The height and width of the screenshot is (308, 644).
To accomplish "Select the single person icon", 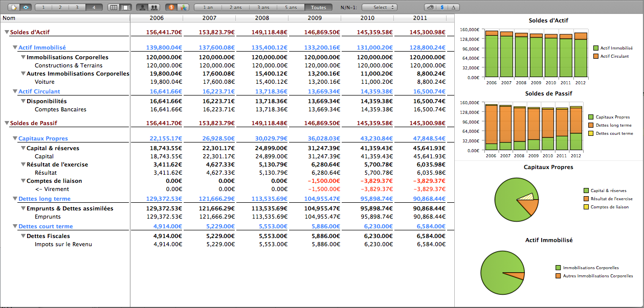I will [x=142, y=8].
